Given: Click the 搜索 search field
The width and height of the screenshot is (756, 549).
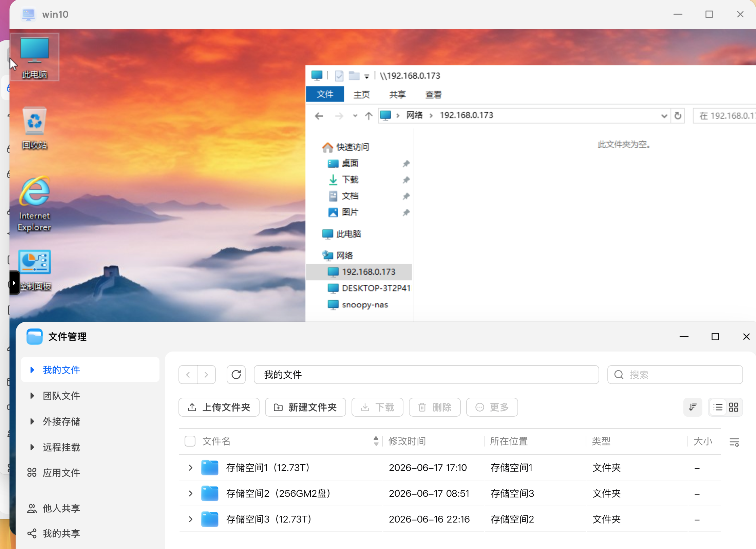Looking at the screenshot, I should [675, 375].
